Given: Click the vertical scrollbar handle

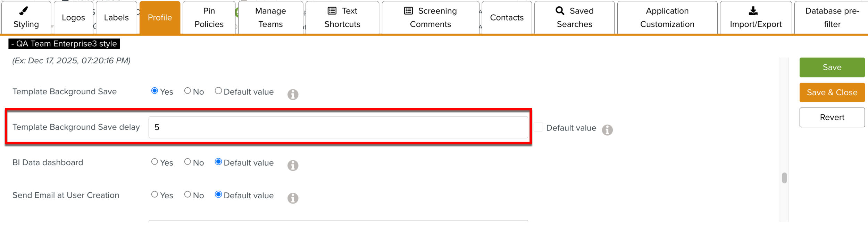Looking at the screenshot, I should click(784, 178).
